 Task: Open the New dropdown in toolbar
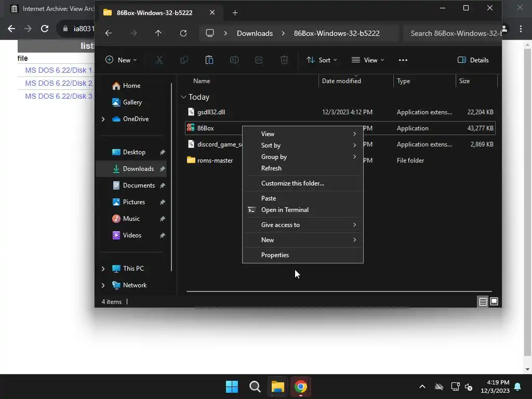[122, 60]
